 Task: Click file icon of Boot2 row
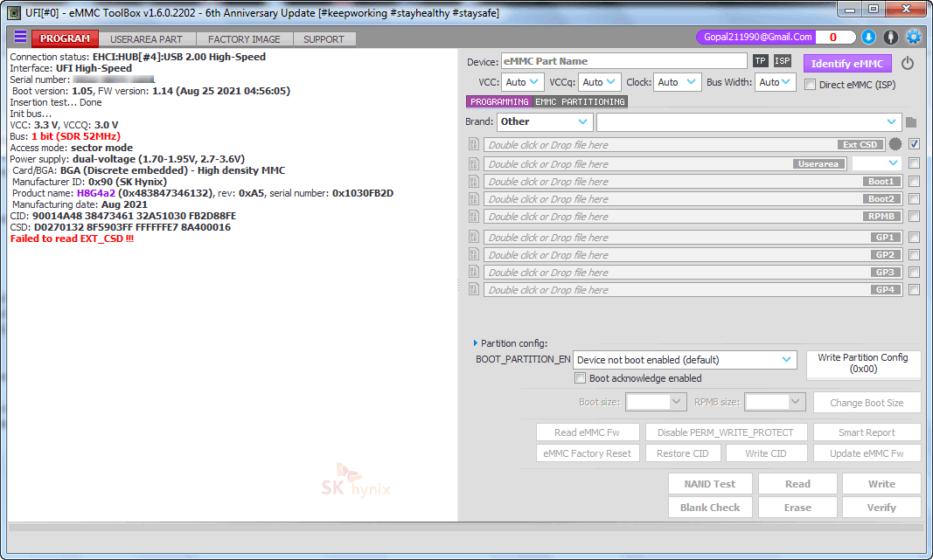(x=474, y=198)
